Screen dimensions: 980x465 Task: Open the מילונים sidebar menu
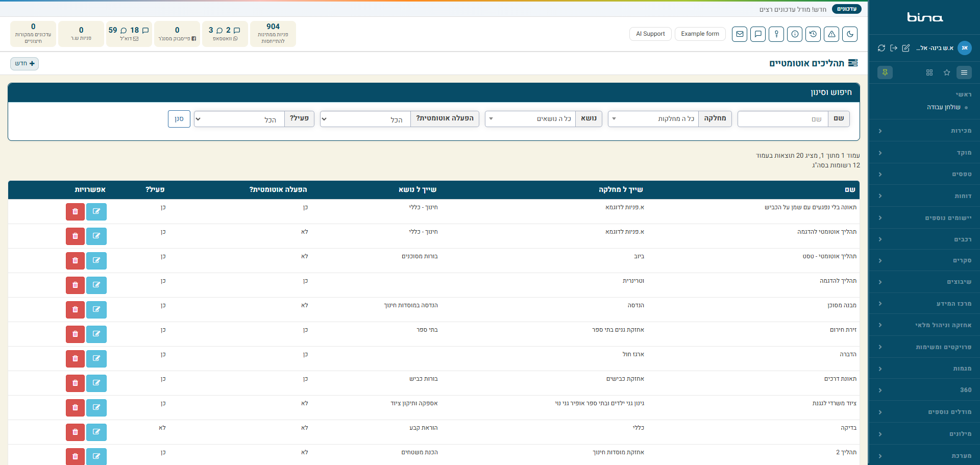click(x=924, y=434)
